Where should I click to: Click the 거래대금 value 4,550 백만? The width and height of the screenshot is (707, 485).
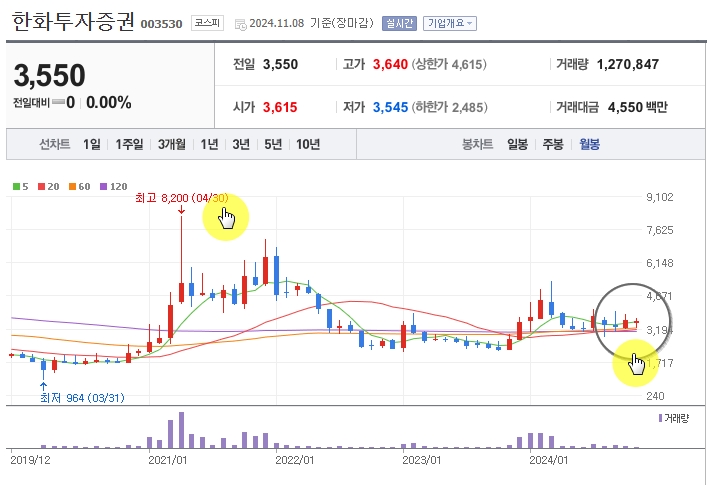coord(638,107)
